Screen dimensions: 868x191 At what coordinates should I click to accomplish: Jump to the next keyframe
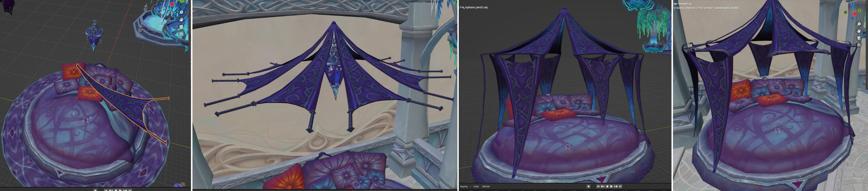[616, 186]
